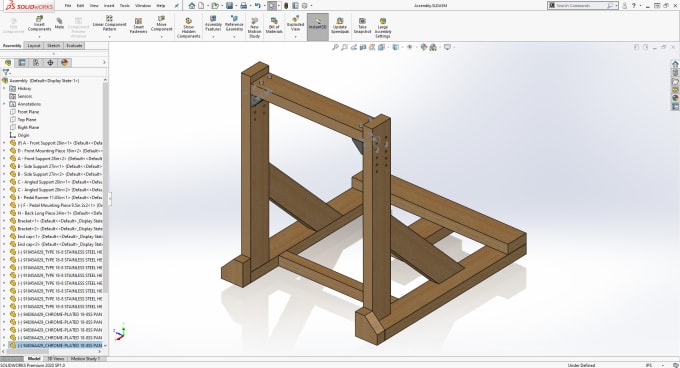This screenshot has width=680, height=368.
Task: Expand the Annotations tree node
Action: [x=4, y=104]
